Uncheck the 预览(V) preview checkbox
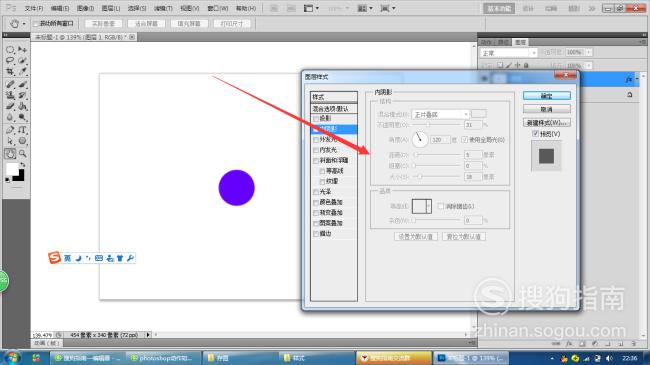The height and width of the screenshot is (365, 650). pyautogui.click(x=535, y=134)
